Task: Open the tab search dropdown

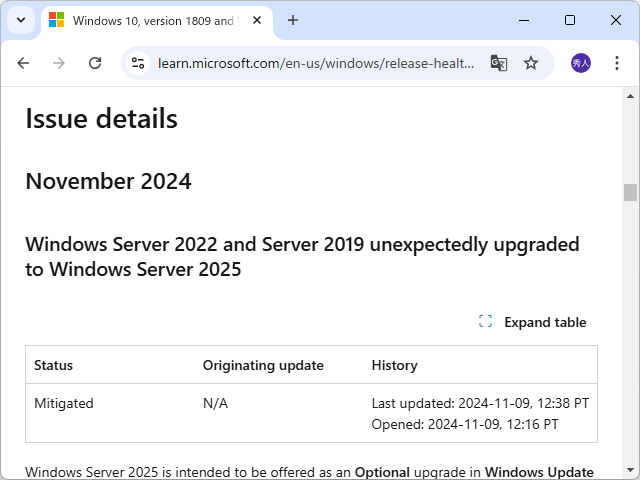Action: (x=21, y=20)
